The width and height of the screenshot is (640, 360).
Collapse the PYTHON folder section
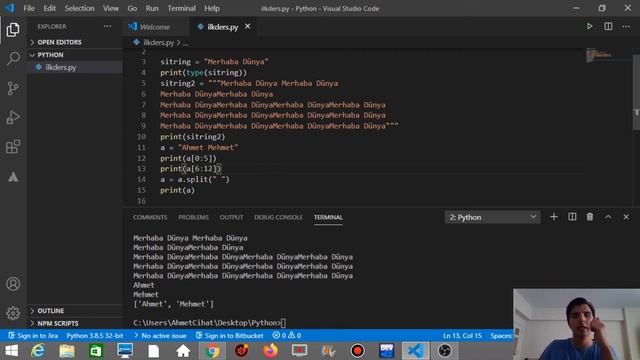75,55
